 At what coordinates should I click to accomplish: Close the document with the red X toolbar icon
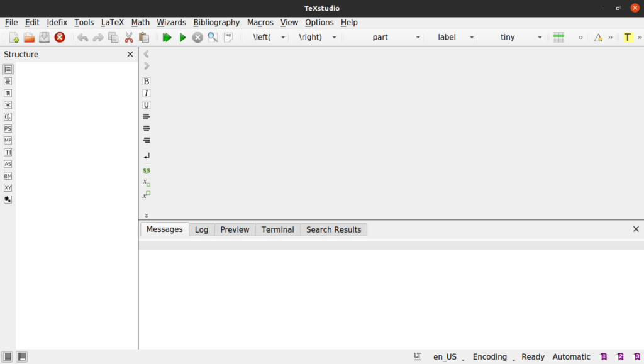[x=60, y=37]
